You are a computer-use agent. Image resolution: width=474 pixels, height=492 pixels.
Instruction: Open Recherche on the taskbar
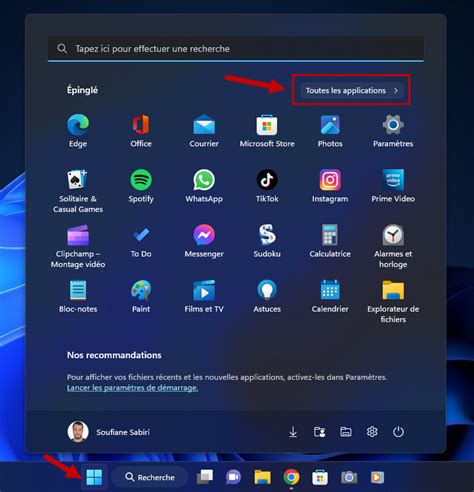click(x=150, y=477)
